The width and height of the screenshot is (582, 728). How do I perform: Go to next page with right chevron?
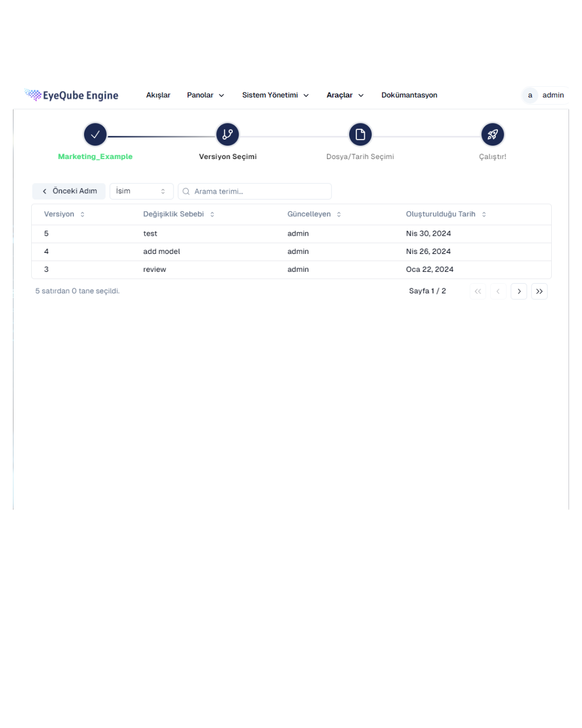coord(518,291)
